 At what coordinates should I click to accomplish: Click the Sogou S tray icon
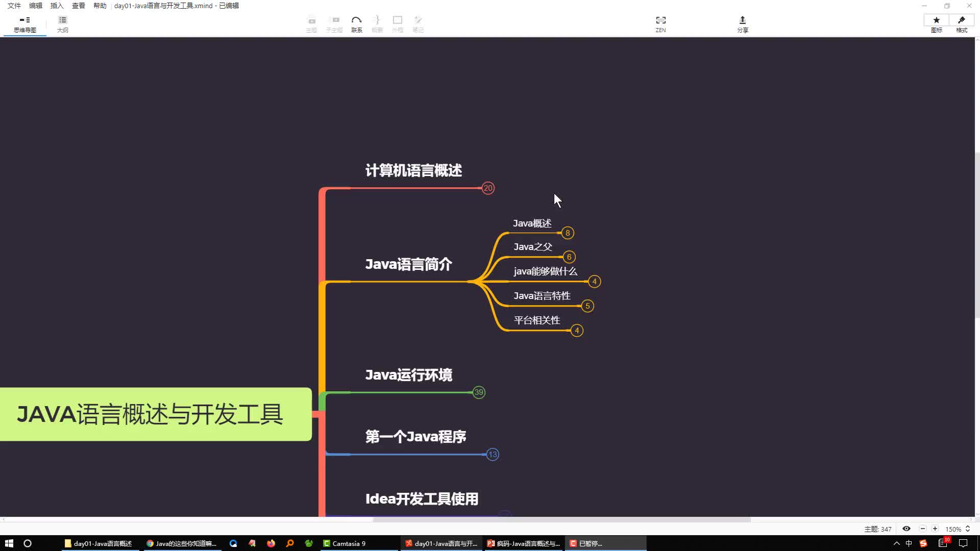pos(923,543)
